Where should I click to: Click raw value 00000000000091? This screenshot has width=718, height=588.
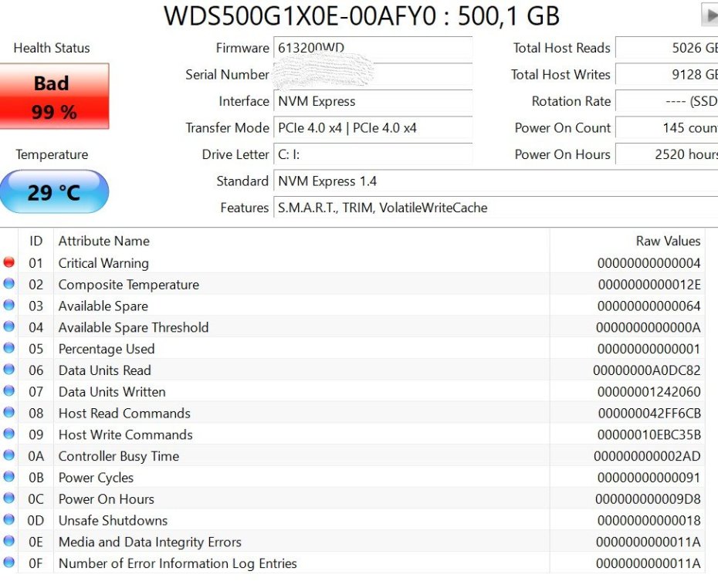tap(649, 478)
